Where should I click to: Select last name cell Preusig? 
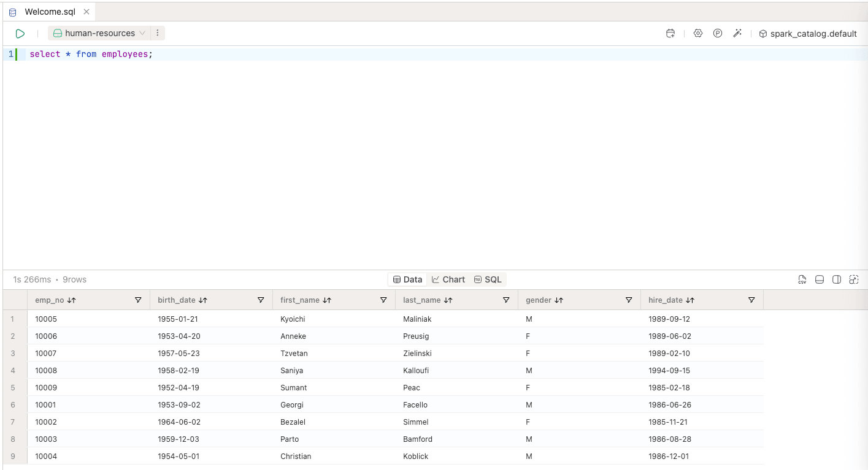(x=456, y=336)
